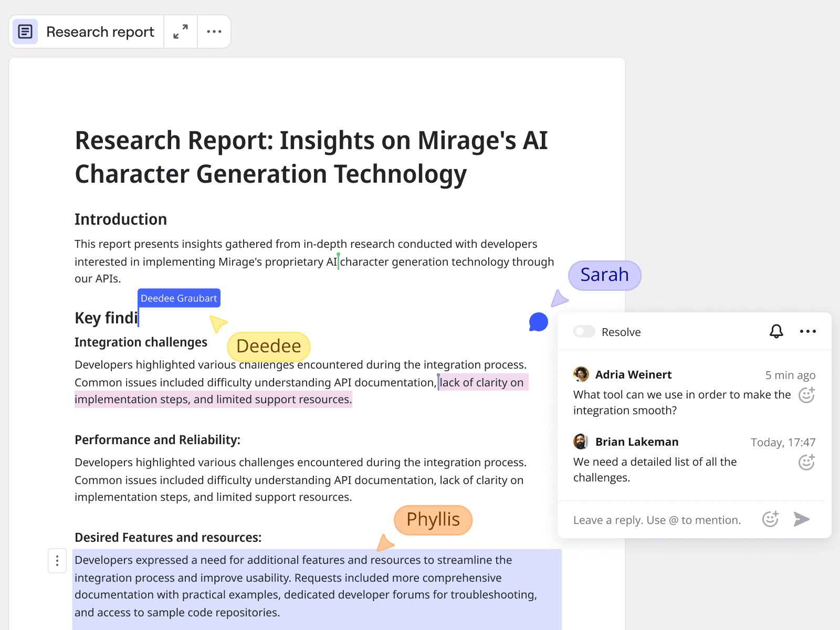Click Adria Weinert's avatar
Screen dimensions: 840x630
[581, 374]
